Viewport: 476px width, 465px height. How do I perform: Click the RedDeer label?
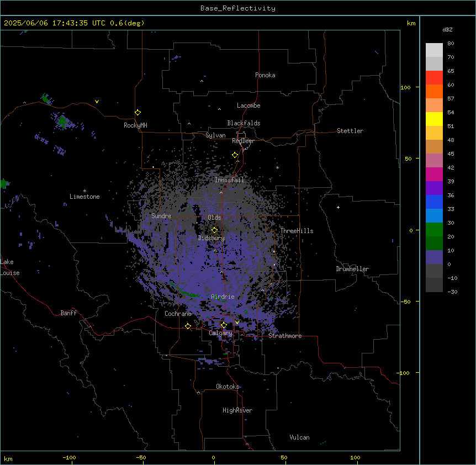[243, 141]
